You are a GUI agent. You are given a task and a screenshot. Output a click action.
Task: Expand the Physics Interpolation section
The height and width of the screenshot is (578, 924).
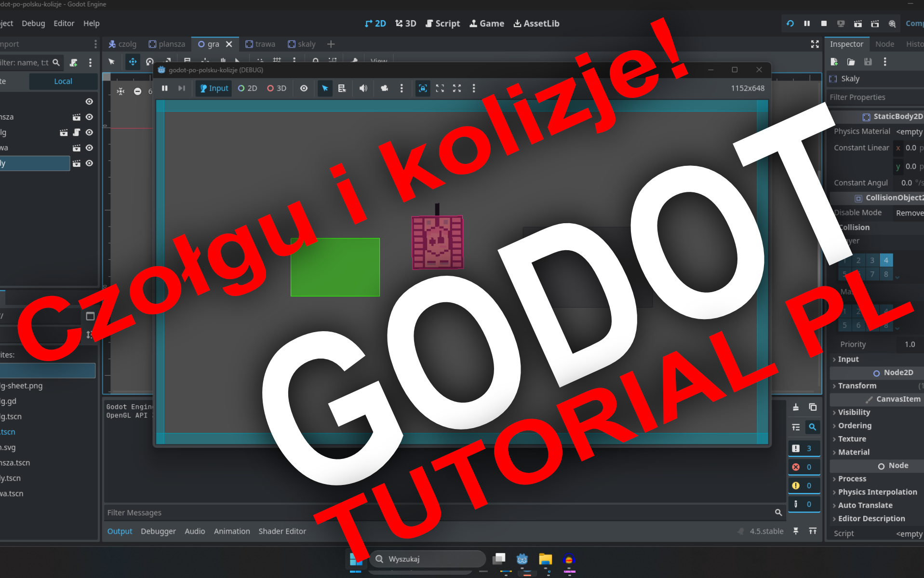(x=877, y=492)
